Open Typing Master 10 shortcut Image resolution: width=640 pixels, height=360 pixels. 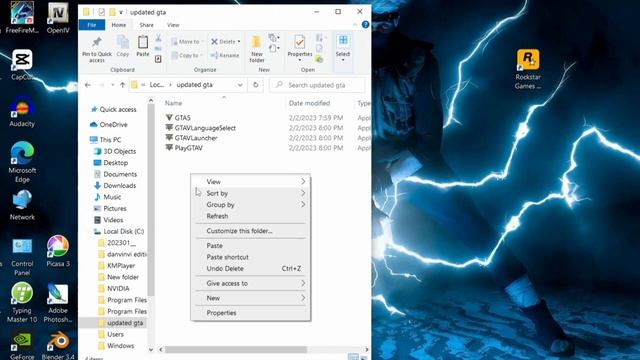click(22, 303)
